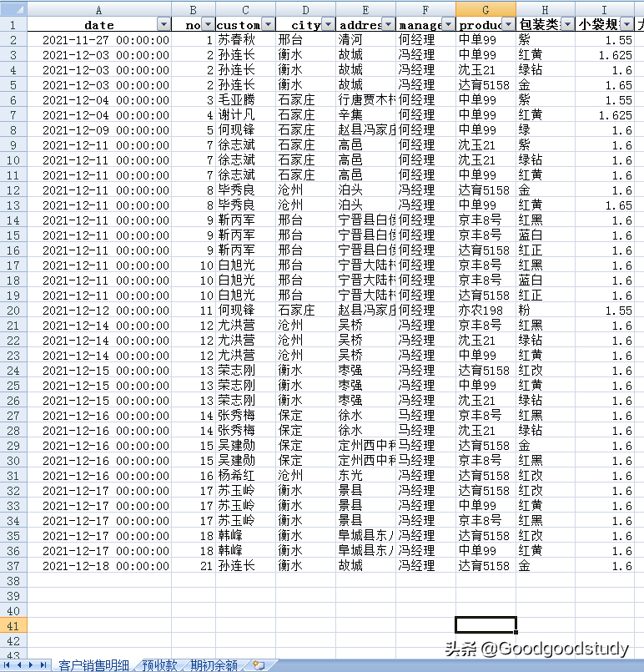The width and height of the screenshot is (644, 672).
Task: Switch to the 客户销售明细 sheet tab
Action: pos(93,665)
